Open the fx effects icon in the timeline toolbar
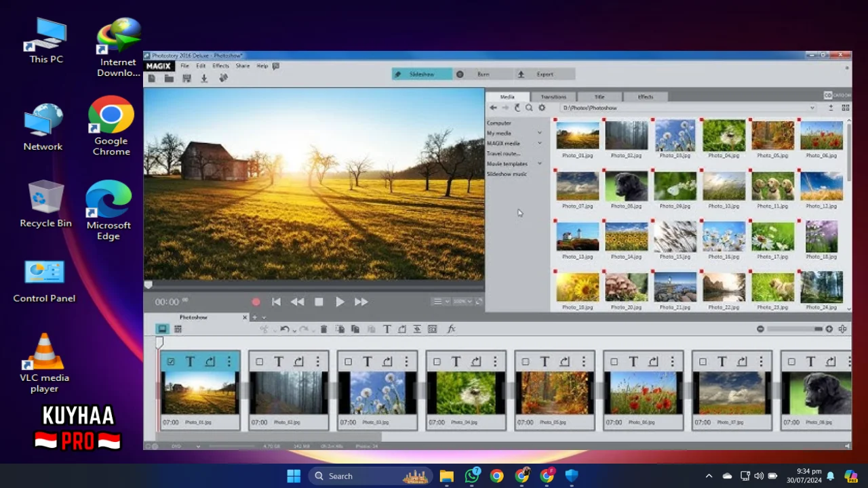 [x=451, y=329]
